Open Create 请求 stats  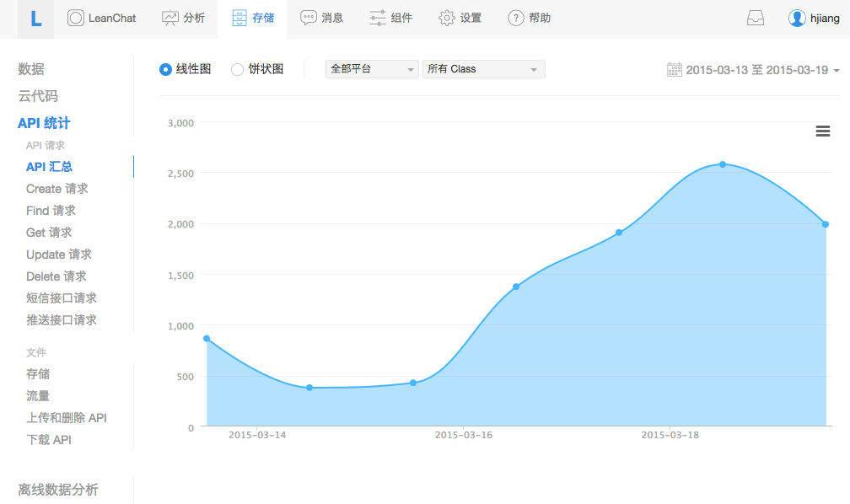pyautogui.click(x=57, y=189)
